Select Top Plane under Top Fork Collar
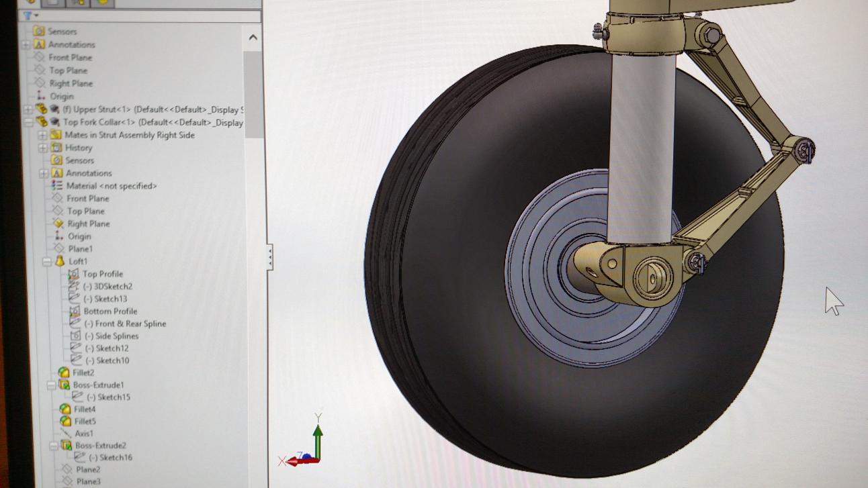 coord(86,211)
